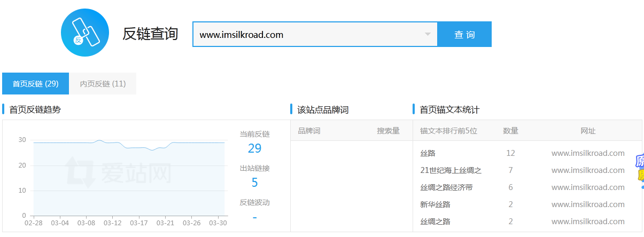Click the 数量 column header
This screenshot has height=237, width=644.
[x=510, y=131]
